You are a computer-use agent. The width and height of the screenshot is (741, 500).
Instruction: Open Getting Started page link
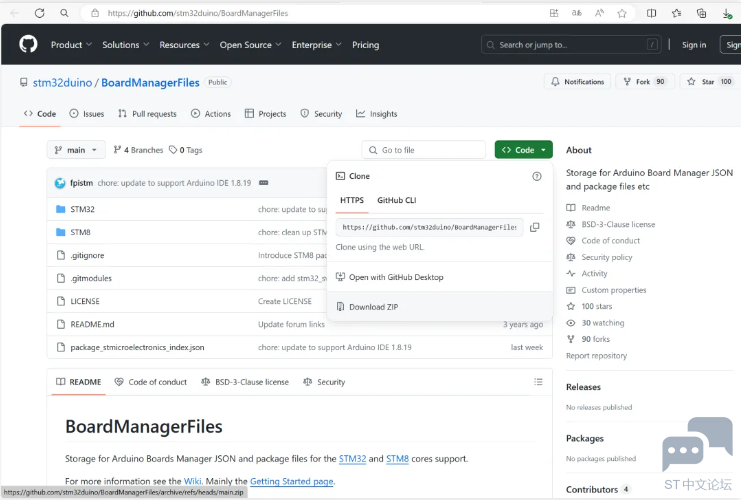click(x=292, y=481)
